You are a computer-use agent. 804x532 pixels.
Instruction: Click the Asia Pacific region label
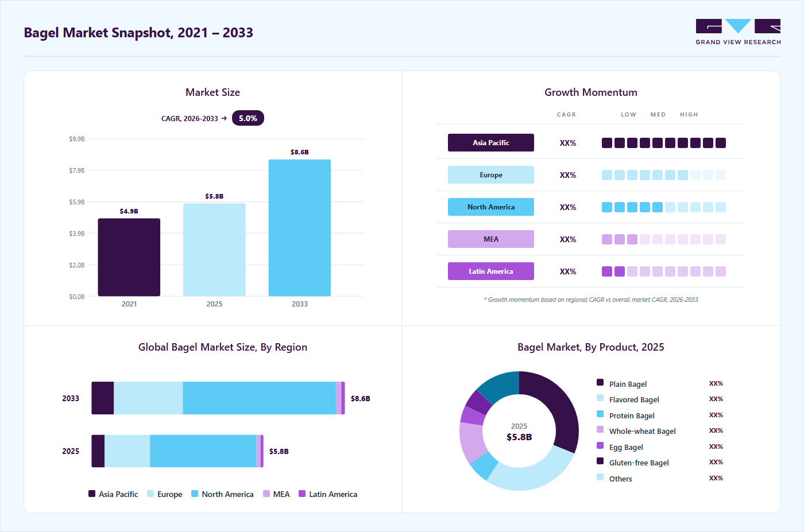pos(491,143)
